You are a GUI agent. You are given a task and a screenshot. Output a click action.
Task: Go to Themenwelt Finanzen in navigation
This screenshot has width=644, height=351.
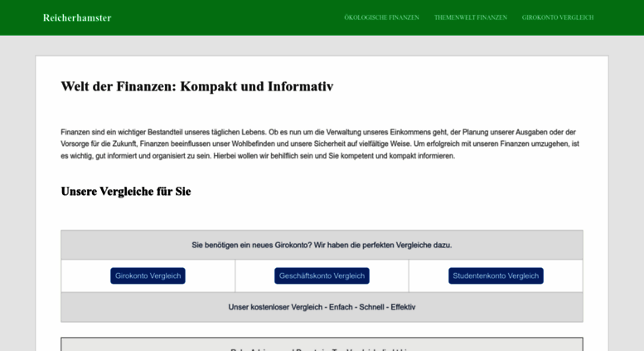pos(471,17)
